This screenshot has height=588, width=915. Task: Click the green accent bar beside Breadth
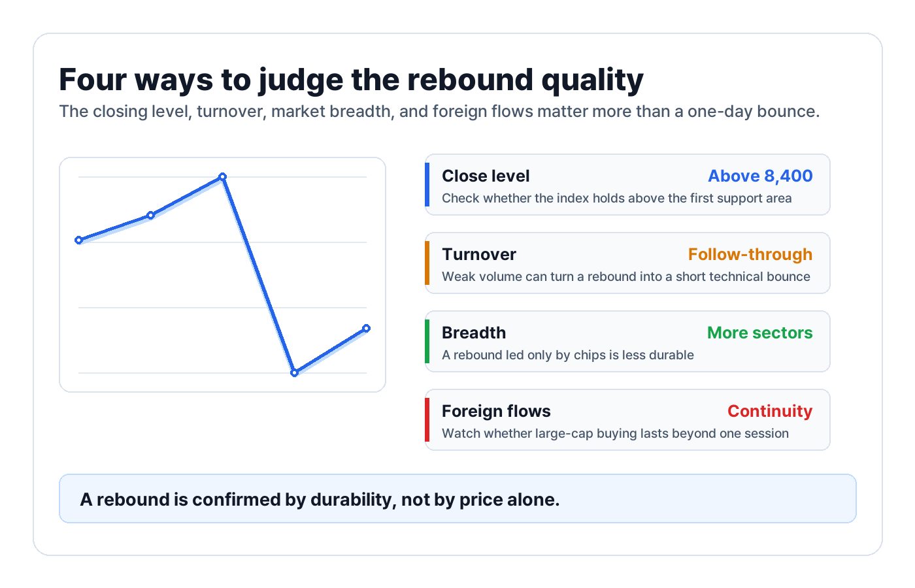427,342
